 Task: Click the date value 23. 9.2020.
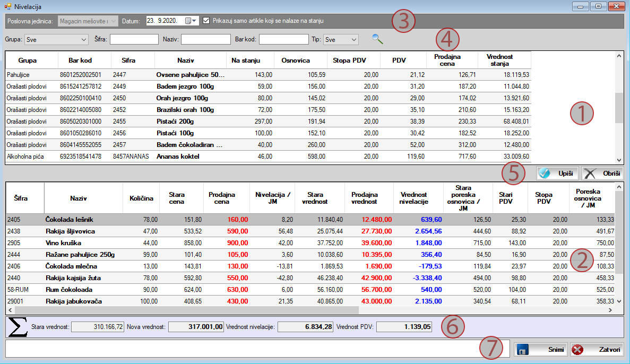(163, 21)
